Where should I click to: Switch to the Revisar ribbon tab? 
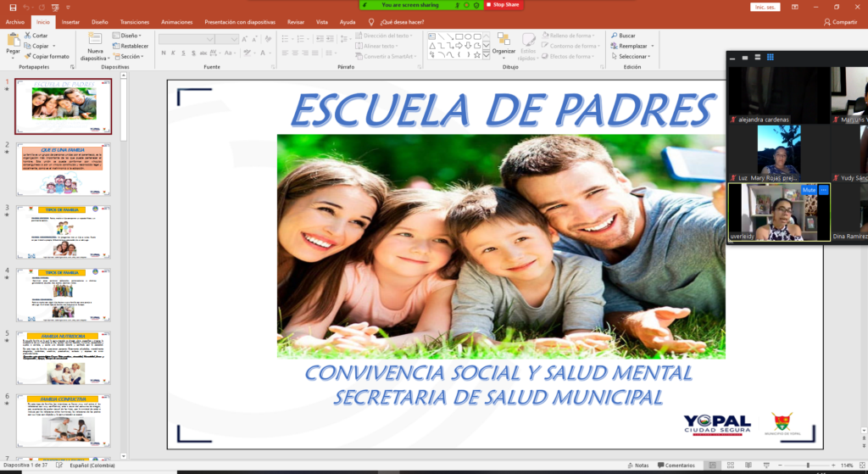tap(296, 22)
